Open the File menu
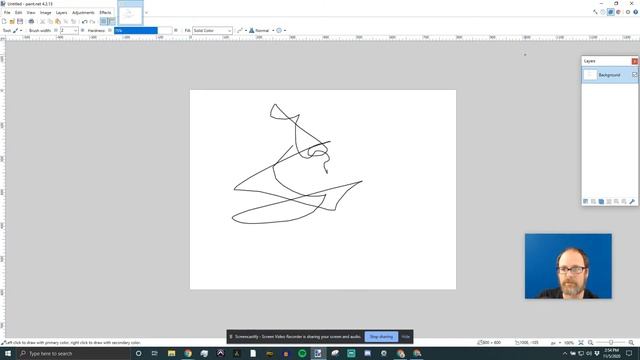640x360 pixels. pyautogui.click(x=7, y=13)
